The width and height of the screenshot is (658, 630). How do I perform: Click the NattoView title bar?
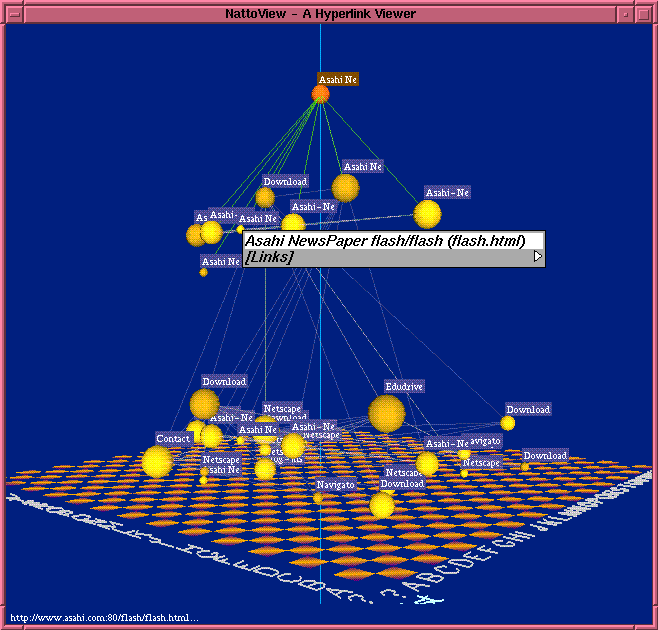pyautogui.click(x=321, y=14)
